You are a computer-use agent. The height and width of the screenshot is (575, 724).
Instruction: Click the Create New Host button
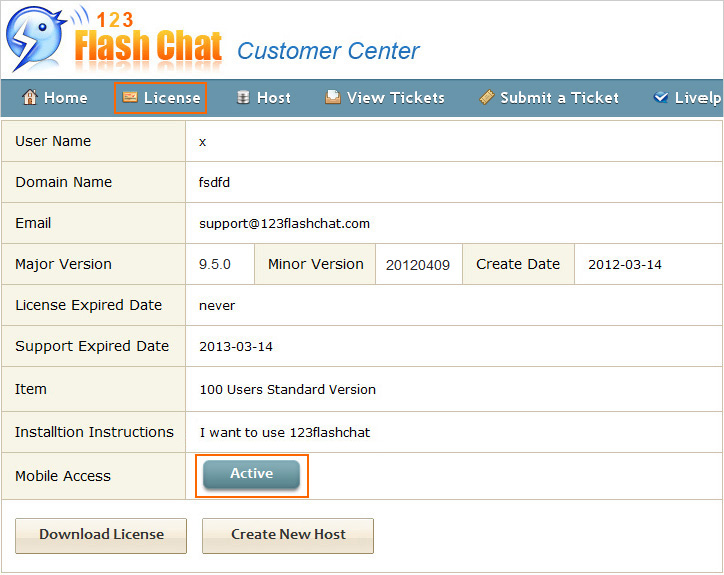tap(288, 535)
